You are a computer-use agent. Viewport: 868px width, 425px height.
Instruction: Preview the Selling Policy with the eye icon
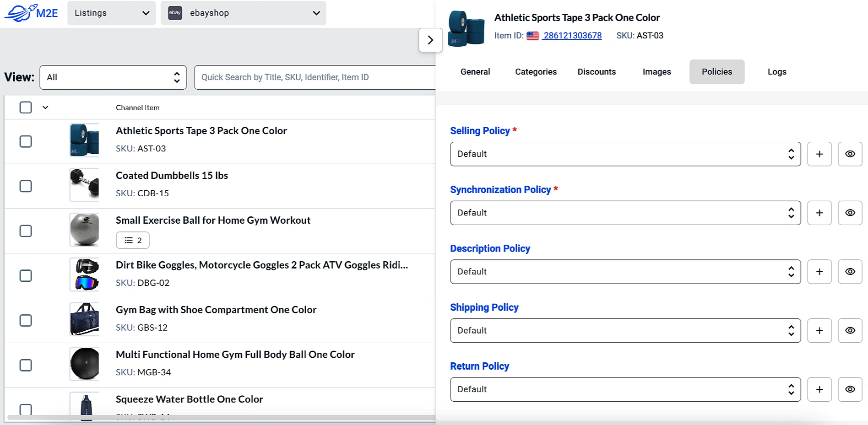pyautogui.click(x=850, y=154)
